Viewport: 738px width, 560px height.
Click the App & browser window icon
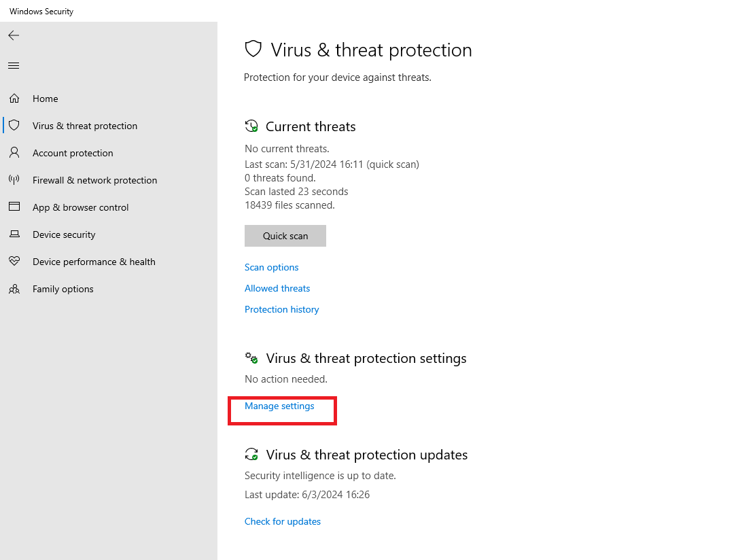click(x=14, y=207)
